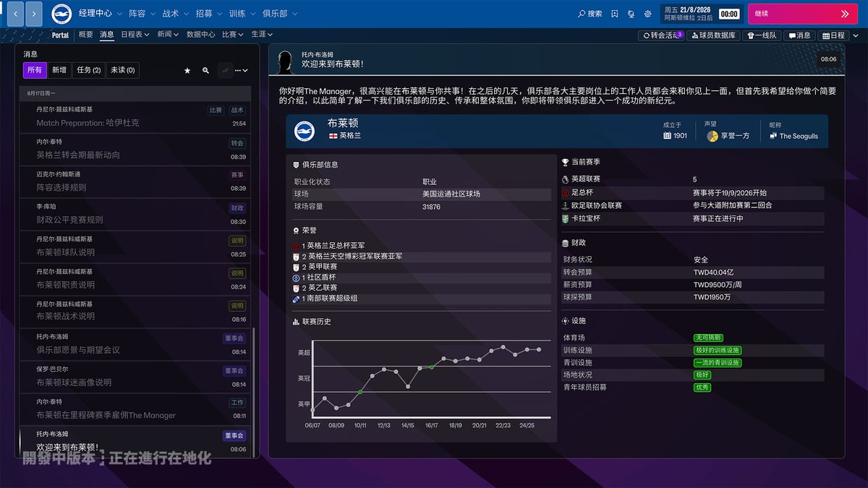Expand the 比赛 submenu dropdown
The width and height of the screenshot is (868, 488).
[x=233, y=34]
